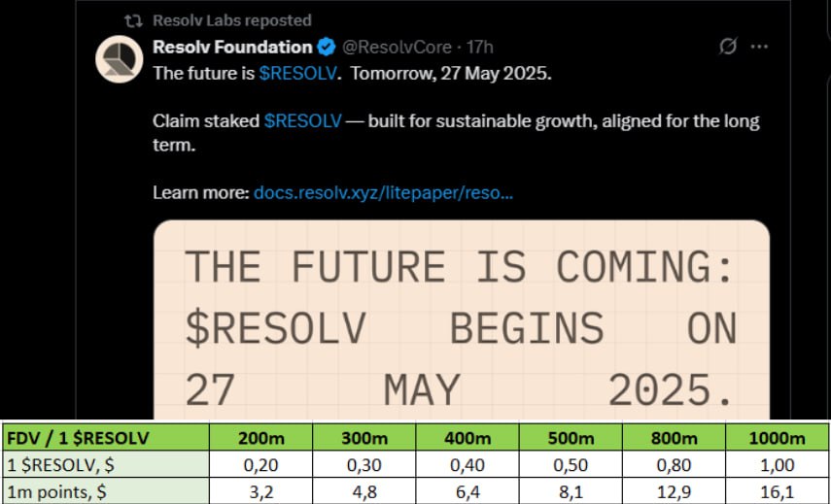This screenshot has height=504, width=831.
Task: Click the repost arrows icon
Action: click(x=133, y=21)
